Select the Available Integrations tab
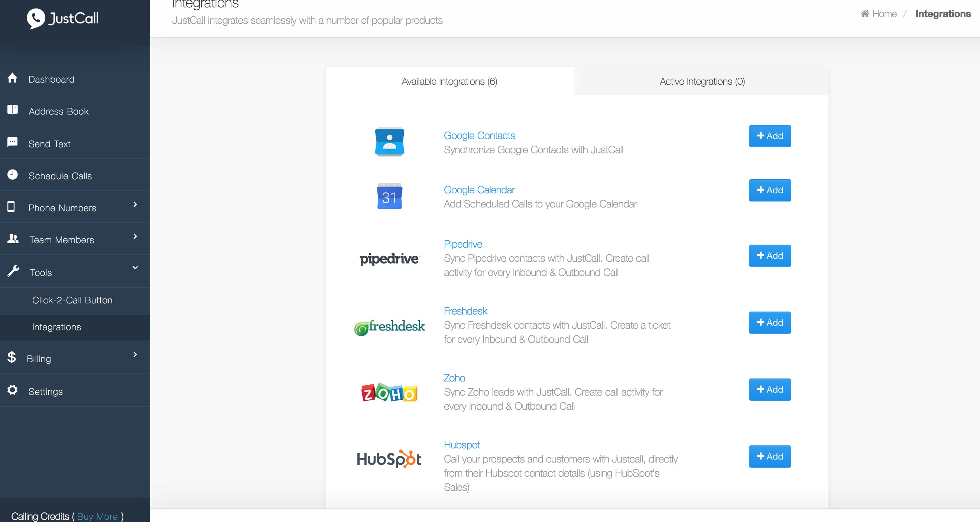 (449, 81)
